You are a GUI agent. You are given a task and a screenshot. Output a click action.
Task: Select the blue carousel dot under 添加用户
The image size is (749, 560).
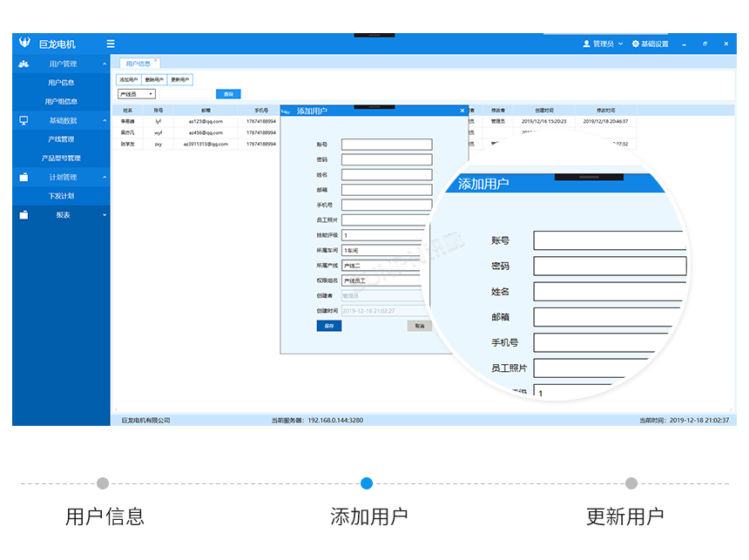[x=367, y=483]
